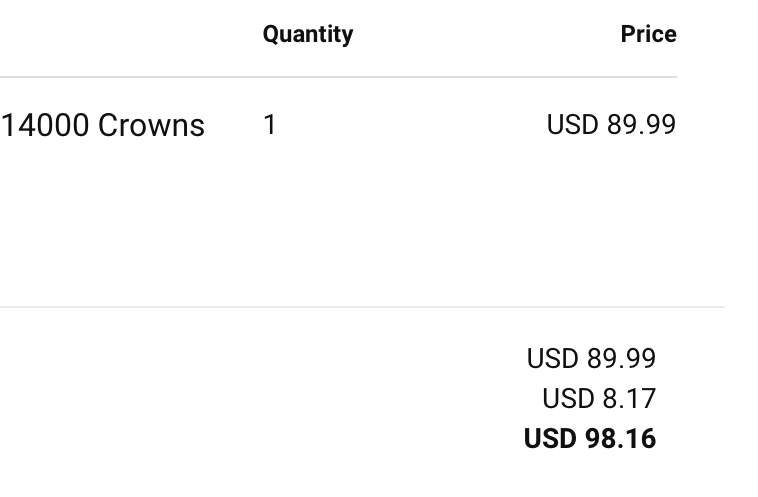Click the quantity value 1
The image size is (758, 497).
269,125
